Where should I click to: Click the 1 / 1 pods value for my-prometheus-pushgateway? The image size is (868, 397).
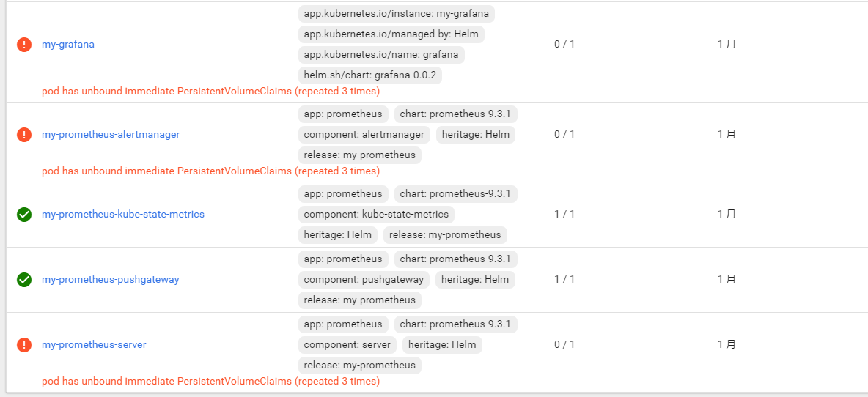564,280
